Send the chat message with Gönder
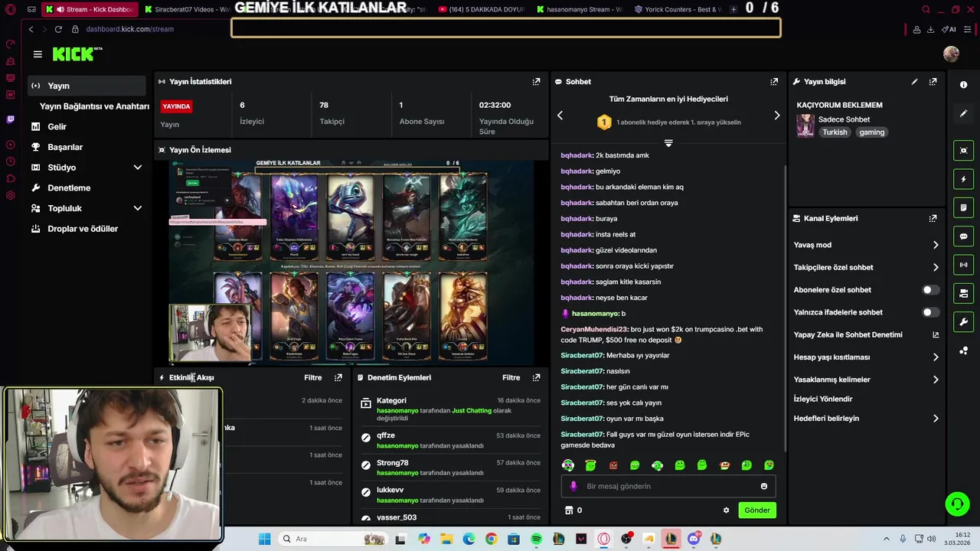The image size is (980, 551). [x=756, y=510]
